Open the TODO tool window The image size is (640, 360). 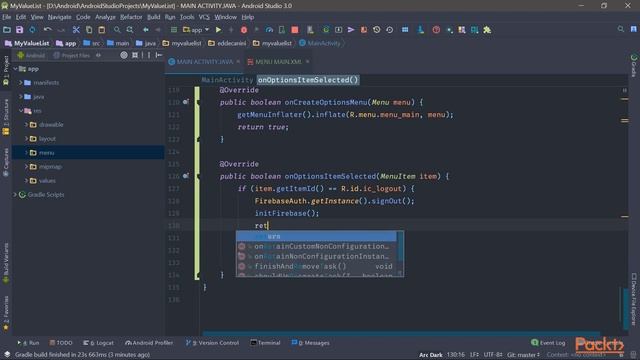click(x=61, y=343)
